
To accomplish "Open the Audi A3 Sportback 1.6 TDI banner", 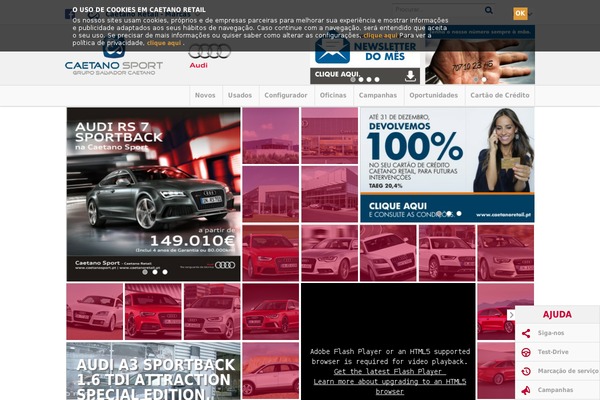I will 153,371.
